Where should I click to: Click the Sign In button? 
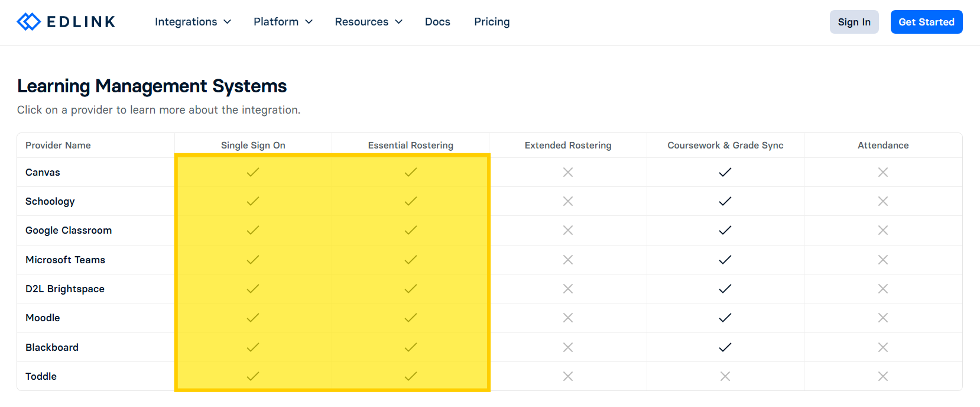pos(854,22)
